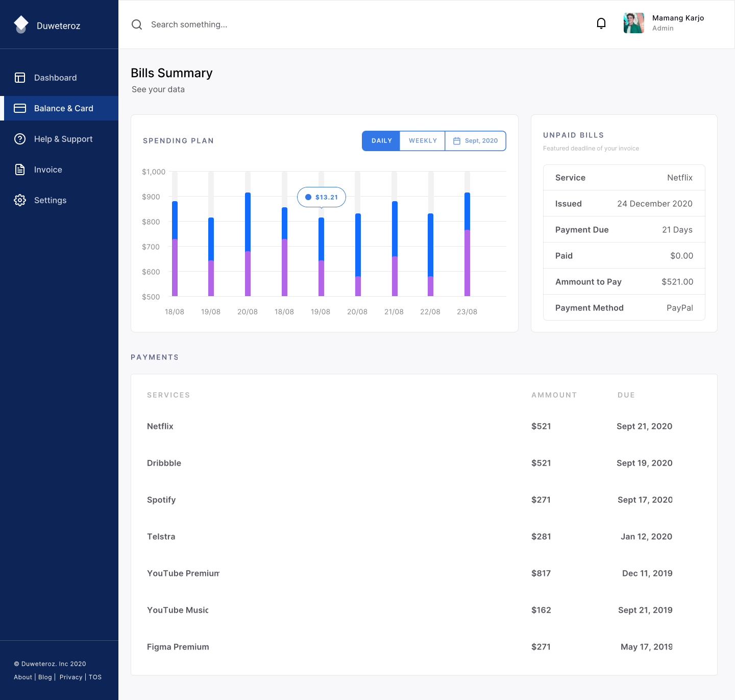Click the $13.21 chart tooltip

click(322, 197)
